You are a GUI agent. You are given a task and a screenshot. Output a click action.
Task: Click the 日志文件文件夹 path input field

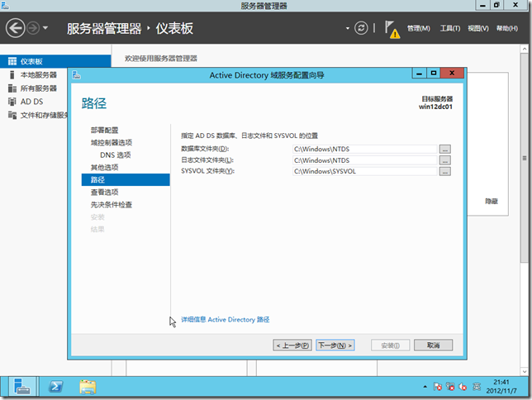365,160
